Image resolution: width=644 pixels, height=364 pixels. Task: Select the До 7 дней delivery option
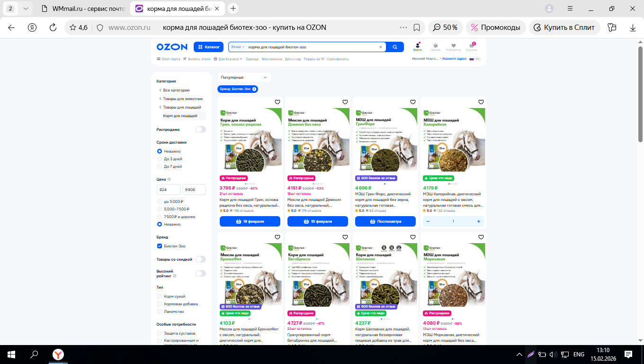pyautogui.click(x=160, y=166)
